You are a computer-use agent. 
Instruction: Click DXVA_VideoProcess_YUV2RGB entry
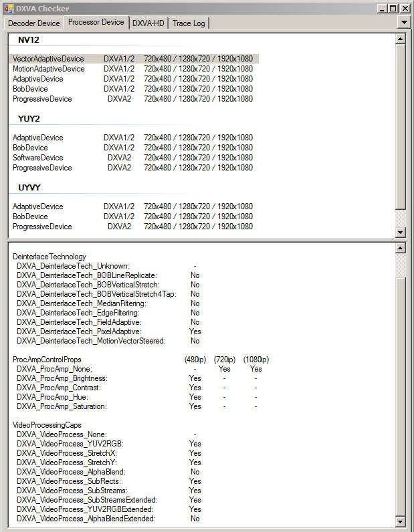point(70,444)
